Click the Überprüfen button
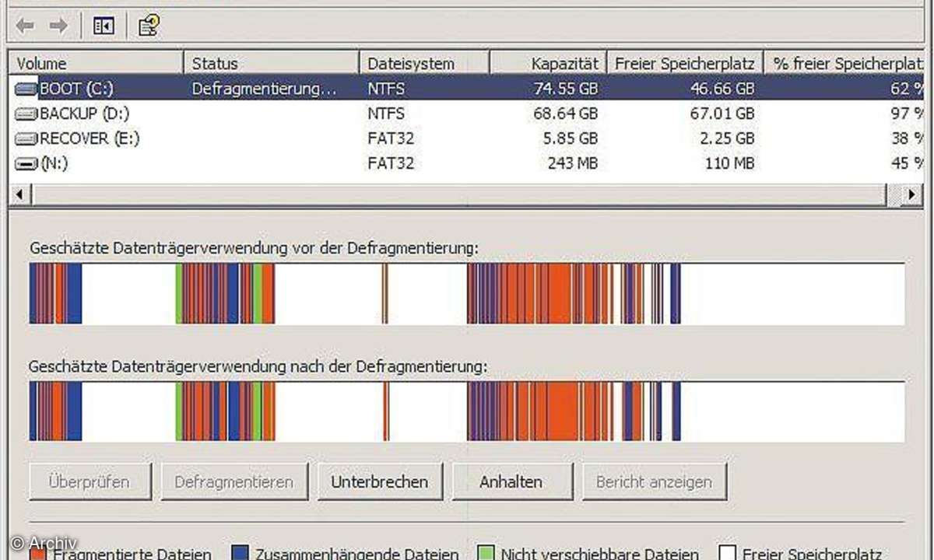The height and width of the screenshot is (560, 934). (x=89, y=481)
